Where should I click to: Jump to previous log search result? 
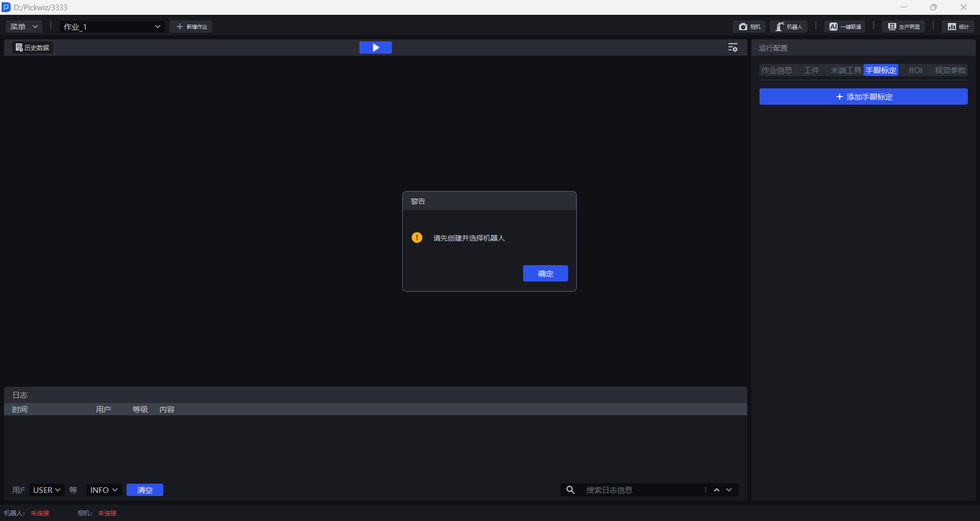coord(717,490)
